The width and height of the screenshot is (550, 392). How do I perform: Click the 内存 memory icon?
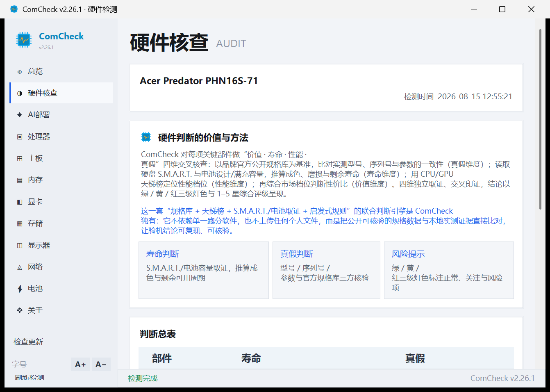20,180
